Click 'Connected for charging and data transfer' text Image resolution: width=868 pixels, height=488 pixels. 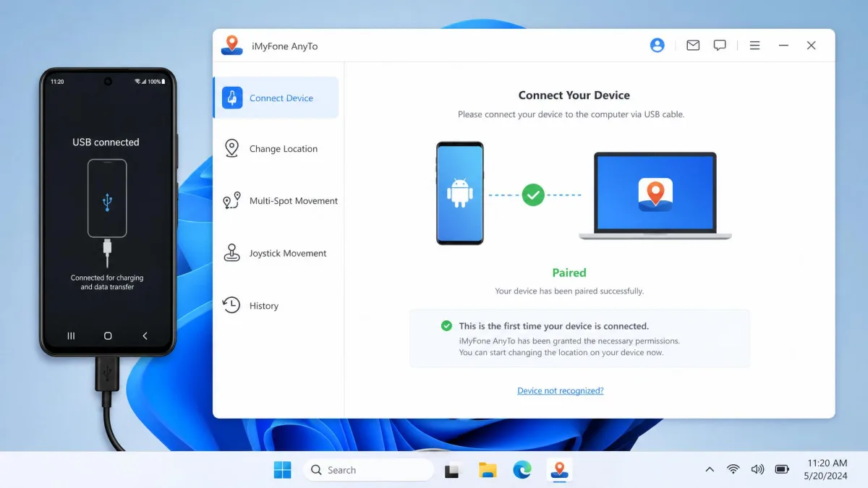107,282
